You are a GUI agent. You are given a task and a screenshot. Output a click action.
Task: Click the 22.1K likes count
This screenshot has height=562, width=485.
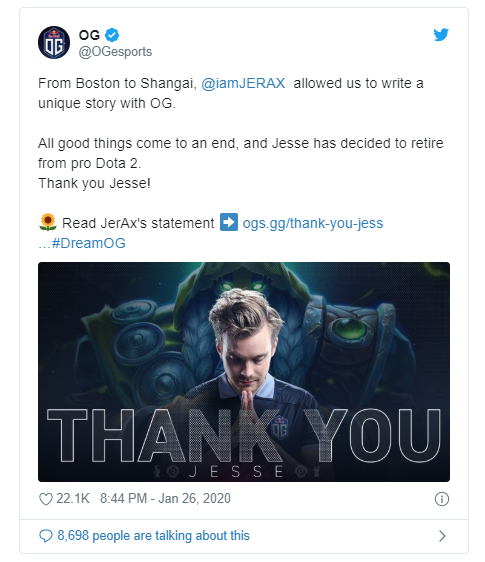(x=73, y=499)
